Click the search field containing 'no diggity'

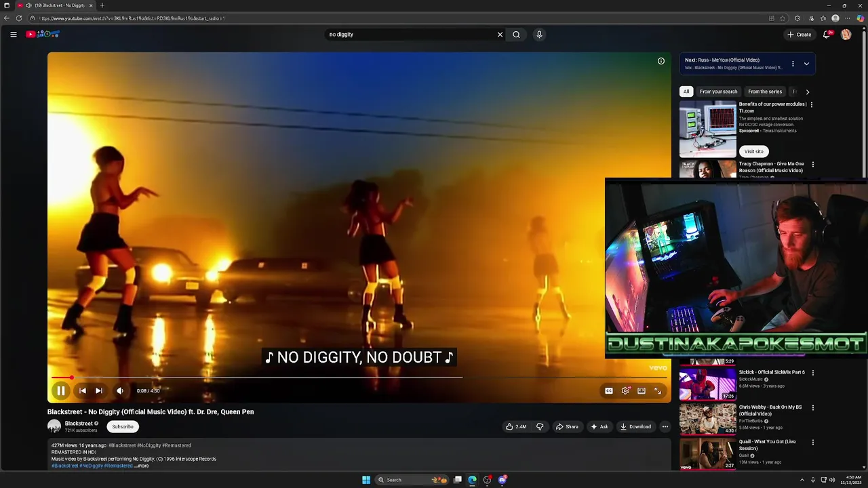[410, 35]
